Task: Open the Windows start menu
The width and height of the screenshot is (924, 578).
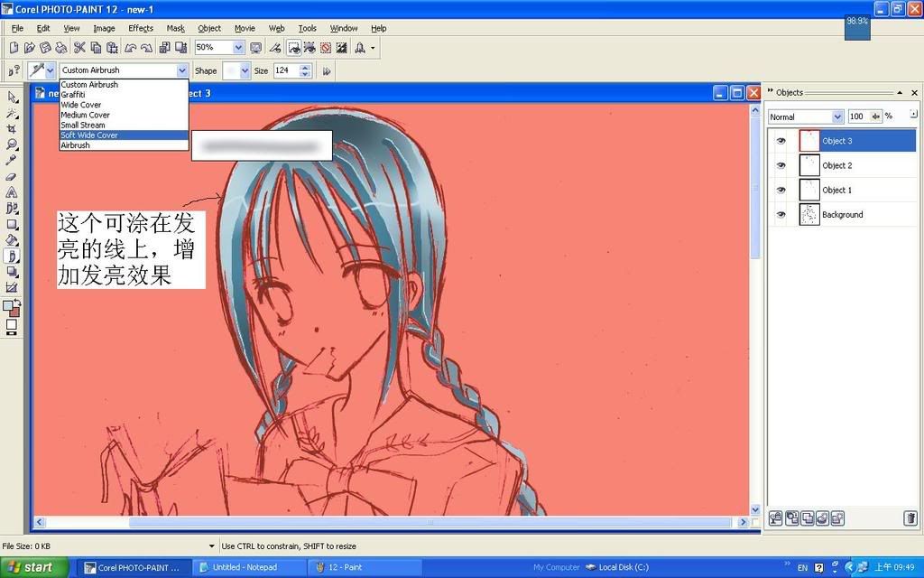Action: pyautogui.click(x=34, y=567)
